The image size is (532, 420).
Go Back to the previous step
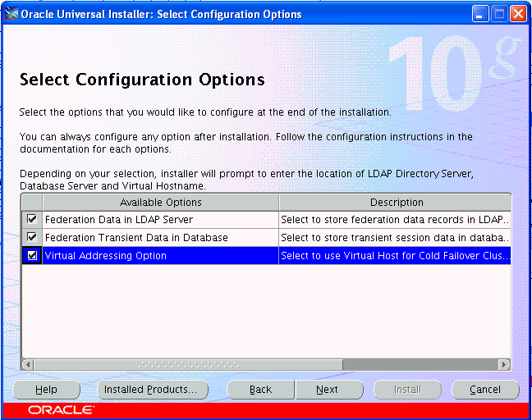pos(260,390)
